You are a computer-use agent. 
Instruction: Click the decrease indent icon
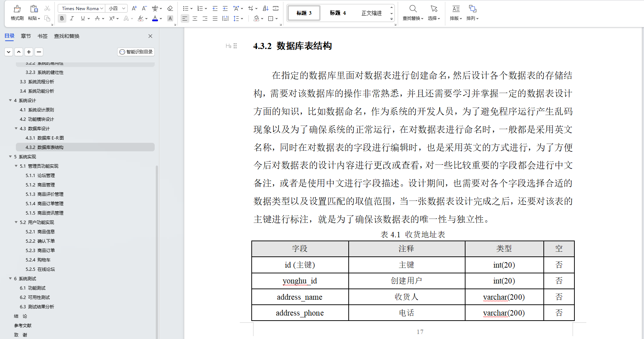coord(215,8)
